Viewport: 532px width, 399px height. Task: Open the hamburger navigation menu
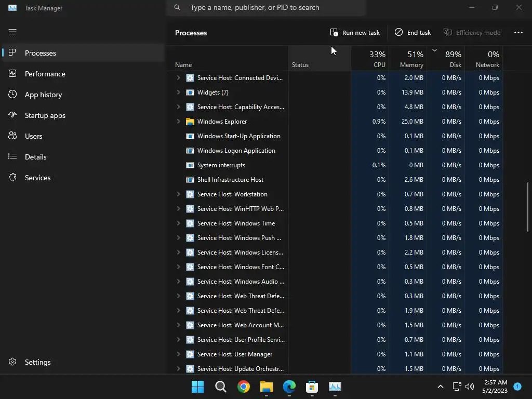(x=12, y=32)
